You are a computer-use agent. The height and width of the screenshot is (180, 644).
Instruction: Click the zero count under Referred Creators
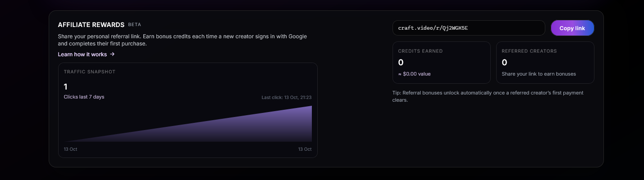pos(504,63)
